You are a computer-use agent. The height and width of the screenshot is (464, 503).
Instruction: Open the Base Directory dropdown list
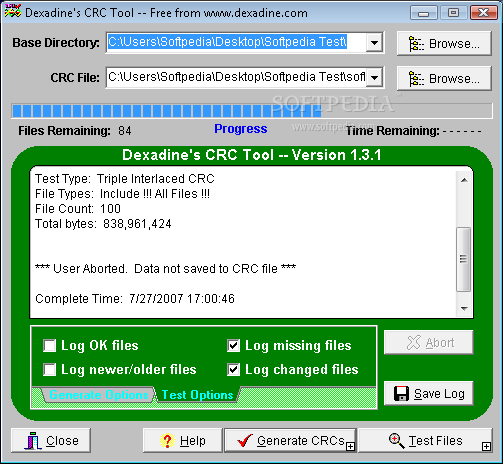(x=374, y=43)
